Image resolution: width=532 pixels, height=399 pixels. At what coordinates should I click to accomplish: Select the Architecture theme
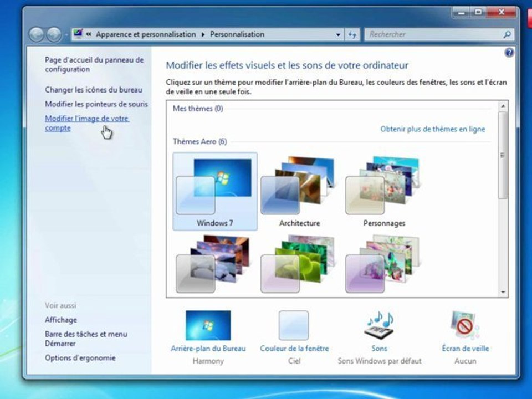tap(300, 191)
